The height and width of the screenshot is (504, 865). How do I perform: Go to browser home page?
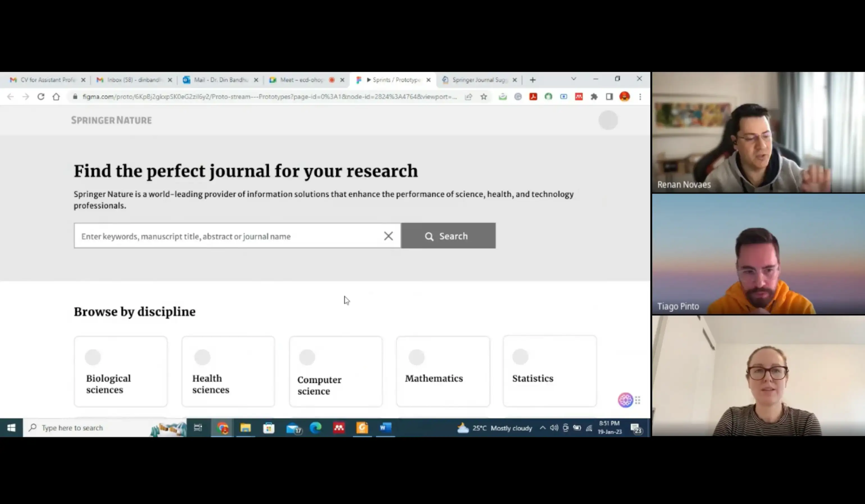tap(56, 97)
